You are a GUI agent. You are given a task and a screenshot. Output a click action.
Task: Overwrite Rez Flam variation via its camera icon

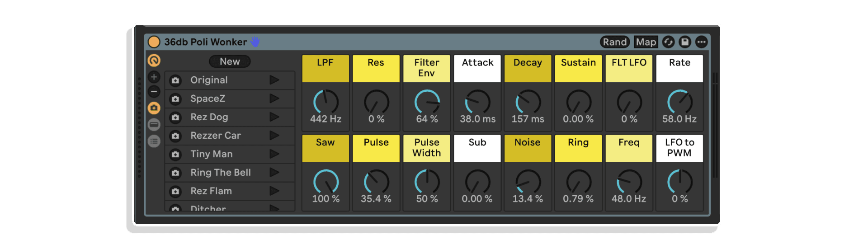[x=175, y=192]
